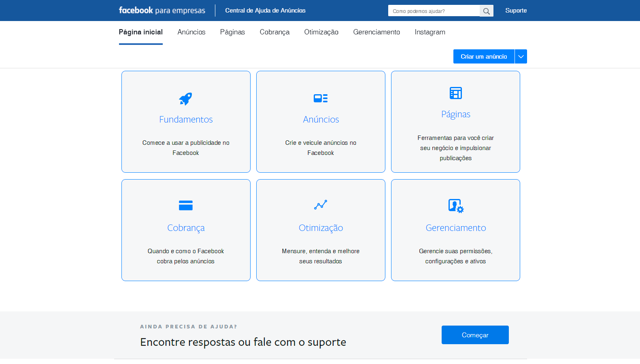Click the Gerenciamento user settings icon

(x=456, y=206)
